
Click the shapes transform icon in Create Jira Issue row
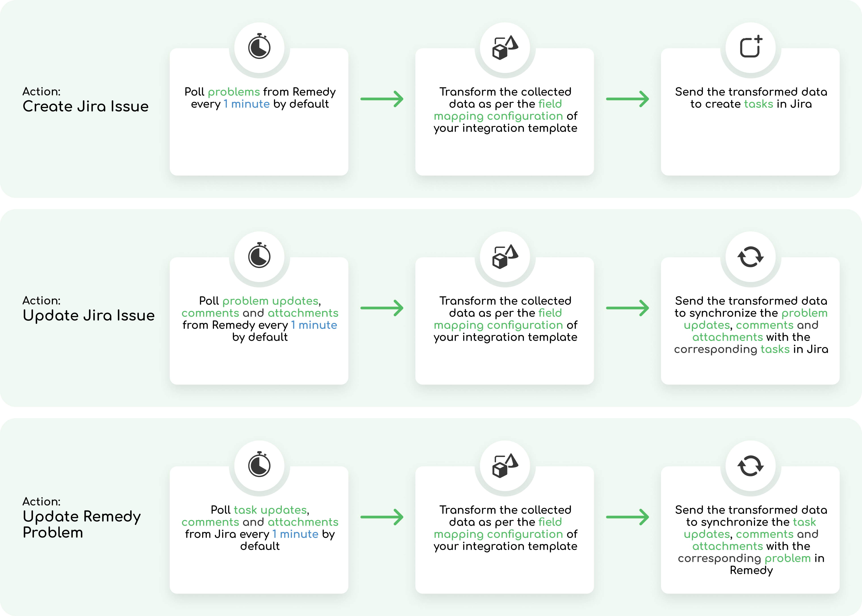[x=505, y=47]
